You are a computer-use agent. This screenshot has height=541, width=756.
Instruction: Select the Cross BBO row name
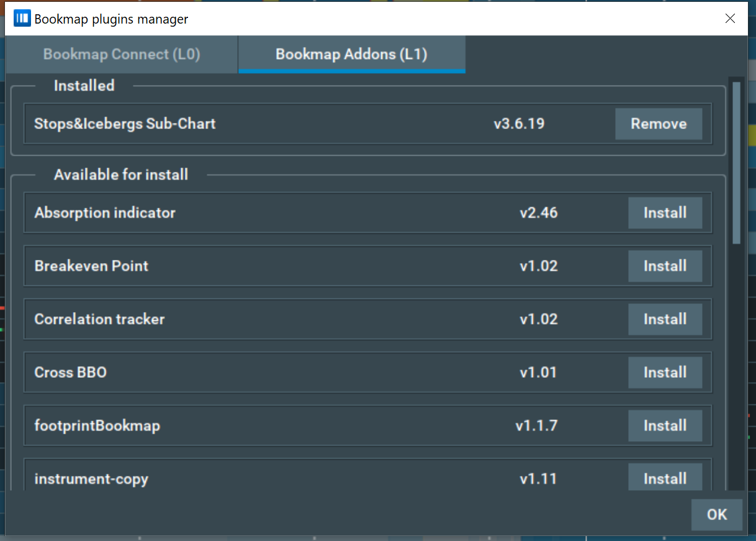[70, 373]
